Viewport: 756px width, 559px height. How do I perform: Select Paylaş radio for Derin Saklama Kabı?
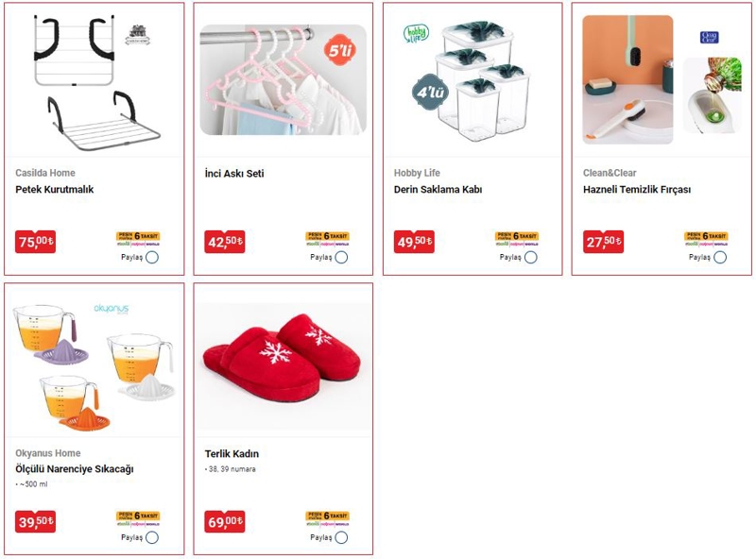point(531,258)
